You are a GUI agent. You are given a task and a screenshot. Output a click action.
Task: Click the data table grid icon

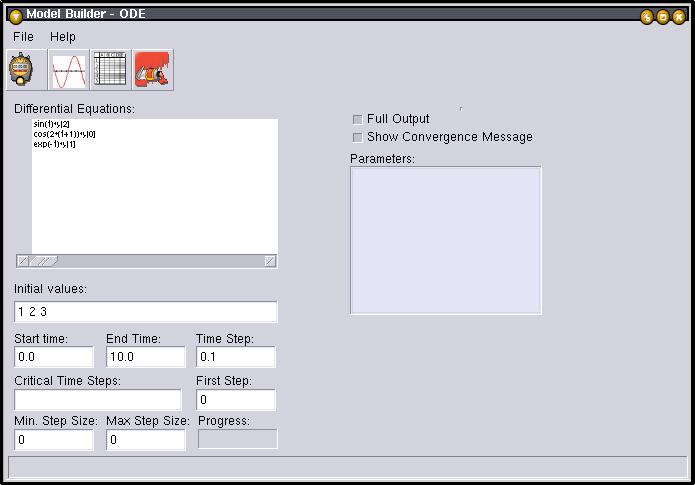point(111,70)
